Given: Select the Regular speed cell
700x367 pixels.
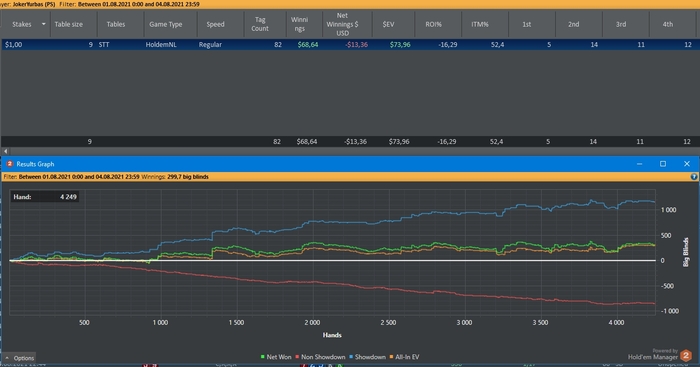Looking at the screenshot, I should click(210, 45).
